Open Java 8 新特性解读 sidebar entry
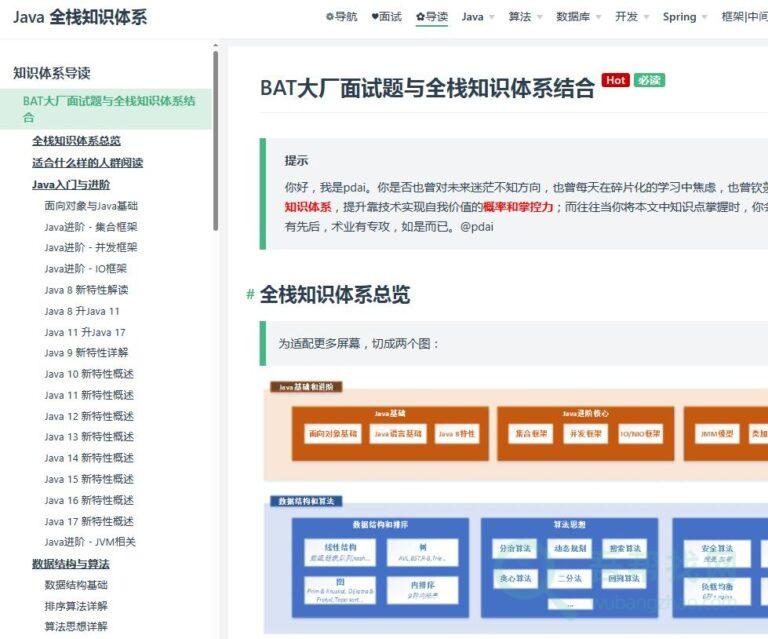The width and height of the screenshot is (768, 639). tap(86, 290)
